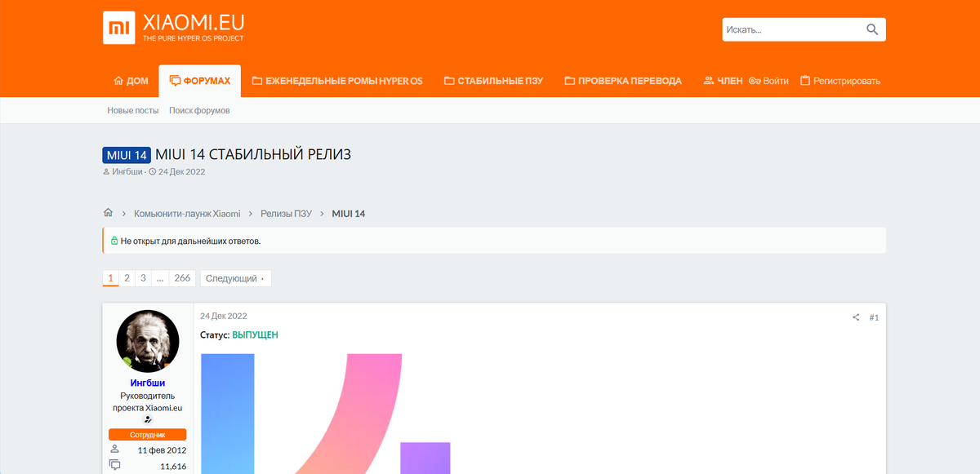Go to page 1 in pagination
980x474 pixels.
tap(110, 278)
